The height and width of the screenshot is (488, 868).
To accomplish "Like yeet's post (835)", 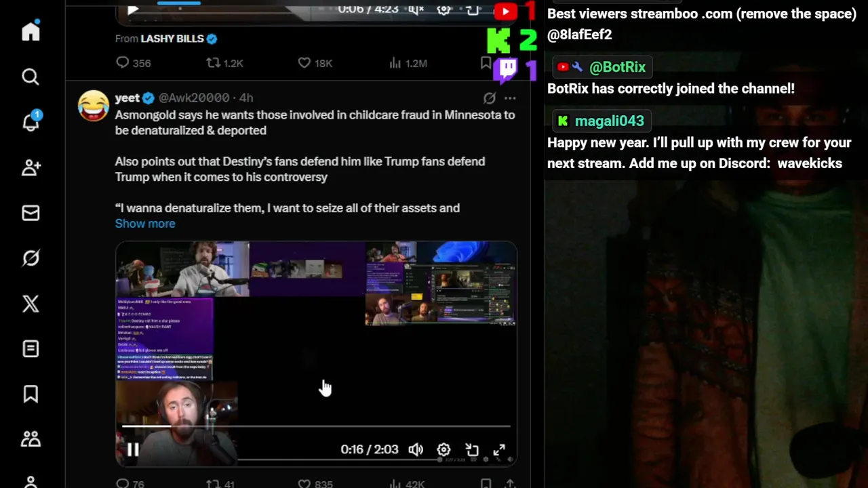I will point(315,483).
